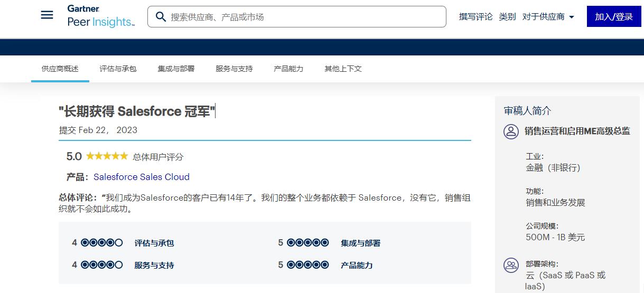Click the 5.0 overall star rating
This screenshot has height=293, width=644.
coord(107,156)
